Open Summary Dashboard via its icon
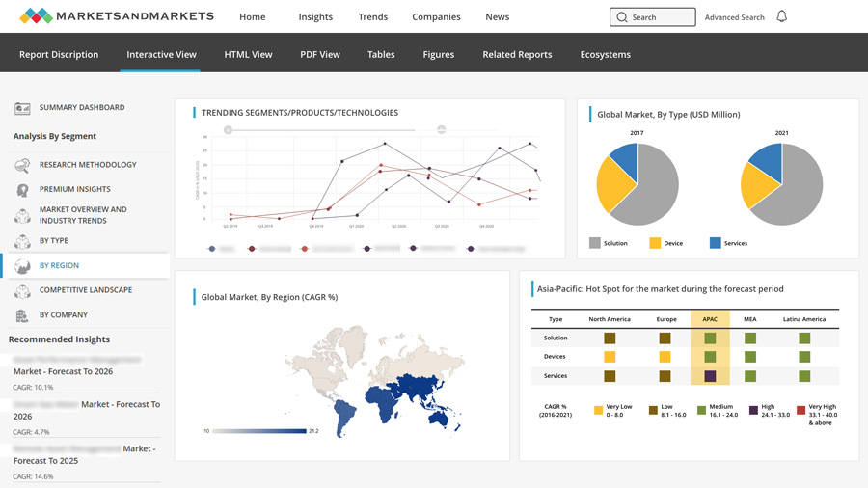 (x=22, y=108)
